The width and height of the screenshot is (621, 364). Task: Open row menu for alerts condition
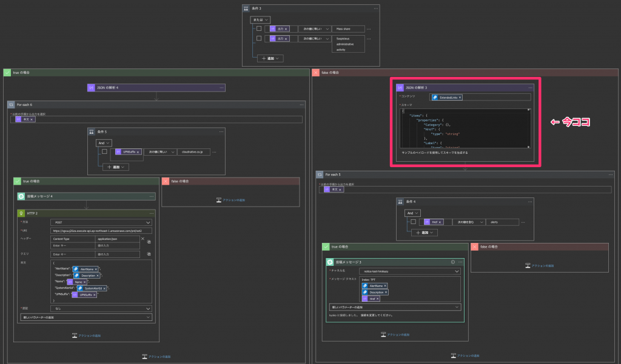click(523, 222)
